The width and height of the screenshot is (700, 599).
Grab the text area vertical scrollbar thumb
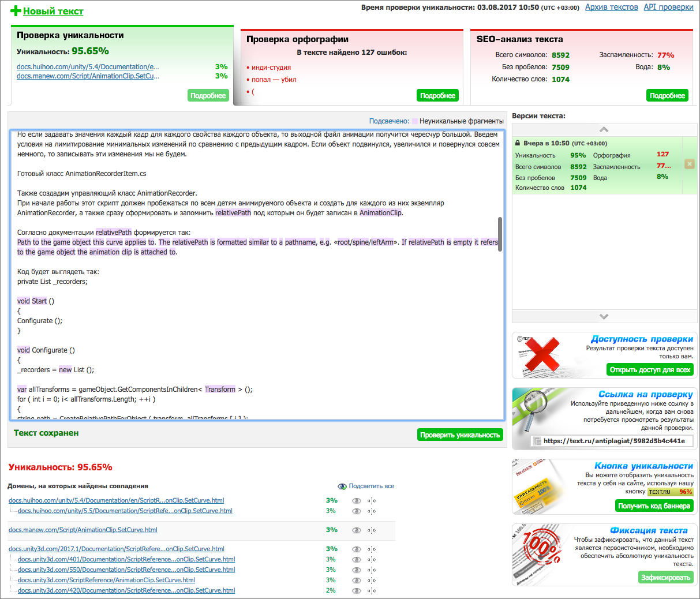tap(500, 234)
